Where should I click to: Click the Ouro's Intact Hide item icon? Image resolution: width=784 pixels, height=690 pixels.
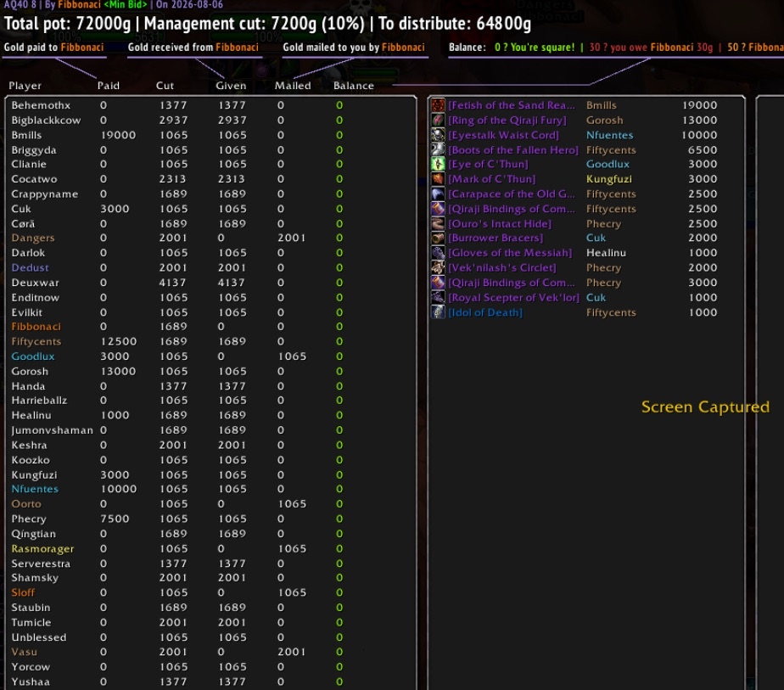(438, 224)
